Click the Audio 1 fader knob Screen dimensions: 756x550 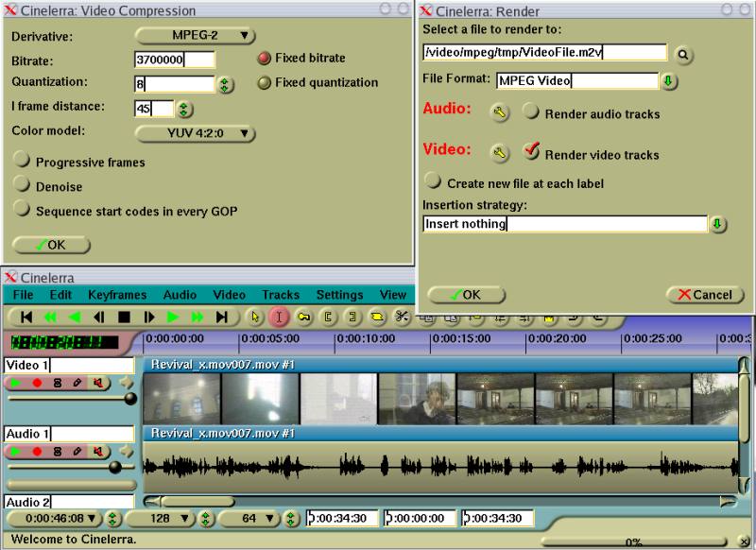coord(115,467)
